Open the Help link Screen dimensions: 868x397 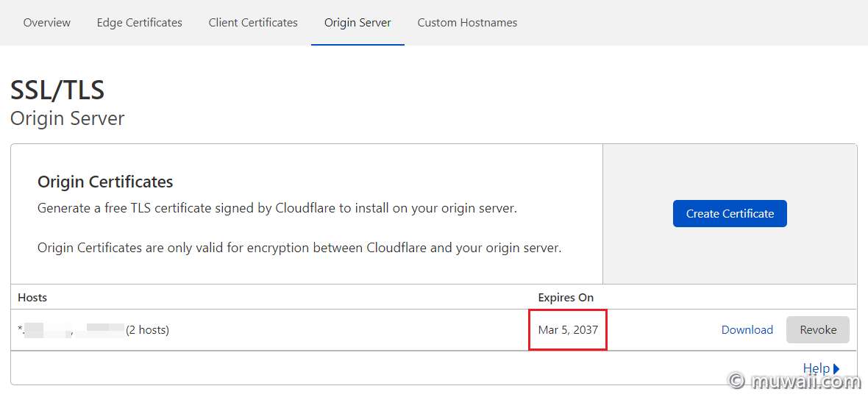click(816, 368)
